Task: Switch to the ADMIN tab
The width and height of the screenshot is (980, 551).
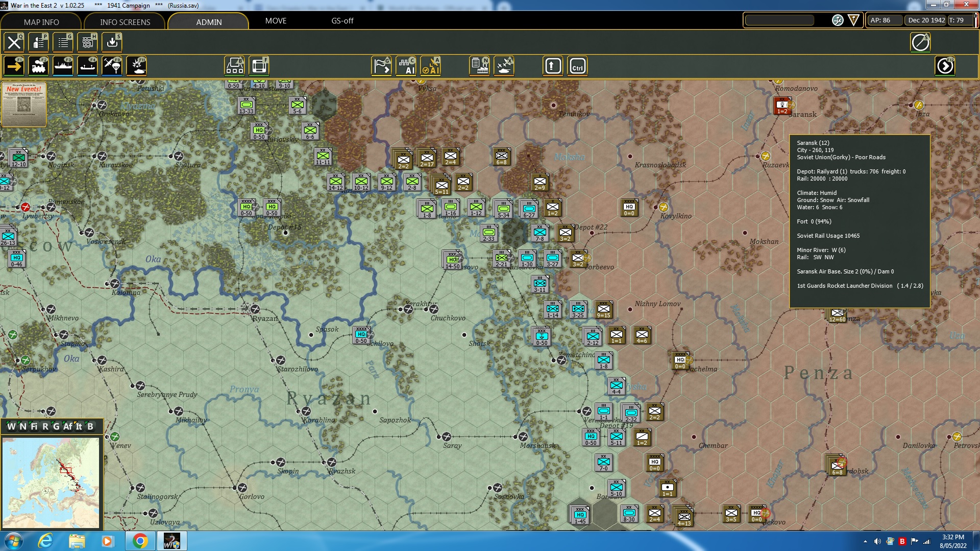Action: [209, 22]
